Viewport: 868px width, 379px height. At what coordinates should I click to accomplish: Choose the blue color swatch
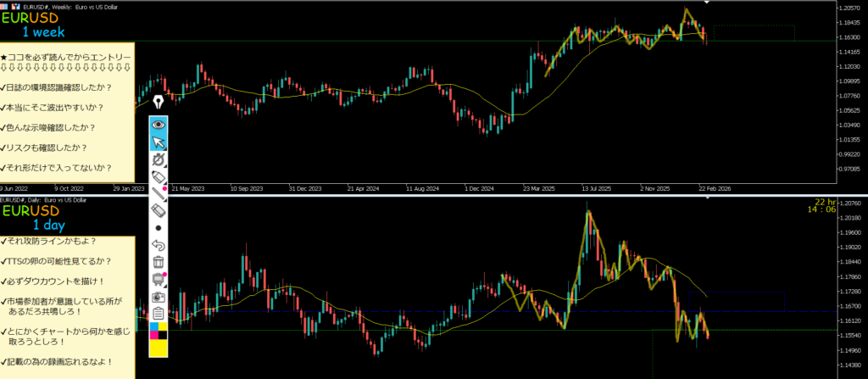click(153, 326)
